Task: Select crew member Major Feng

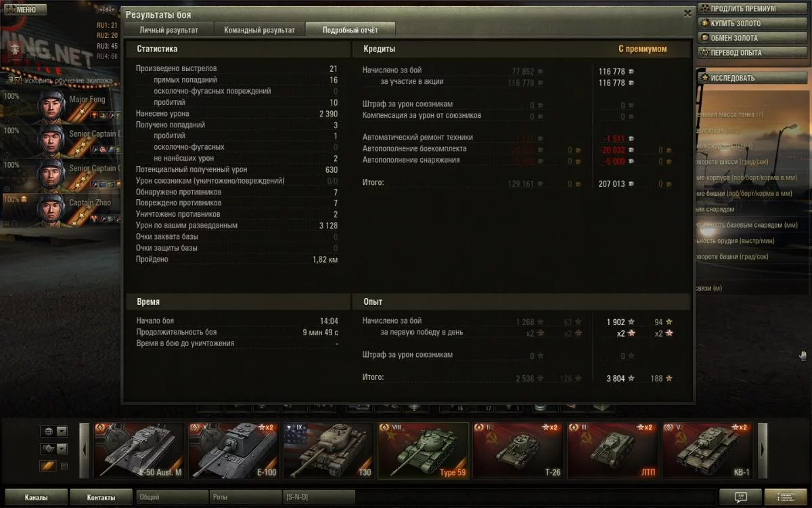Action: (x=62, y=106)
